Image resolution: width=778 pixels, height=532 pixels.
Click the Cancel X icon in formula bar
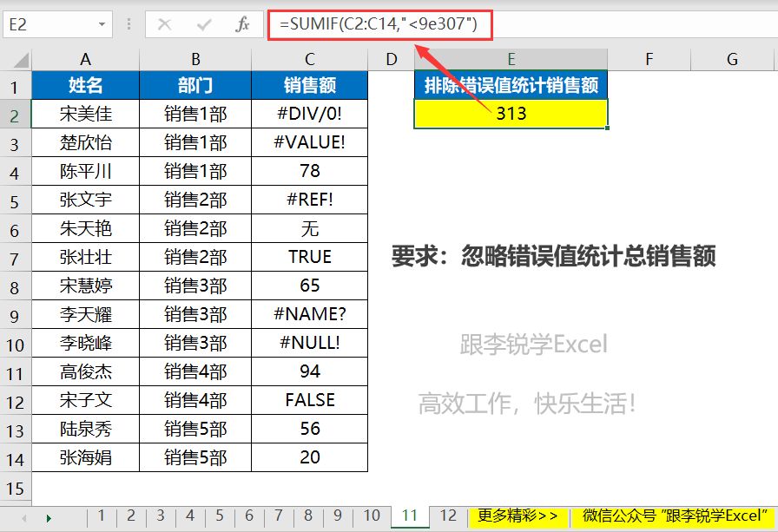[164, 25]
